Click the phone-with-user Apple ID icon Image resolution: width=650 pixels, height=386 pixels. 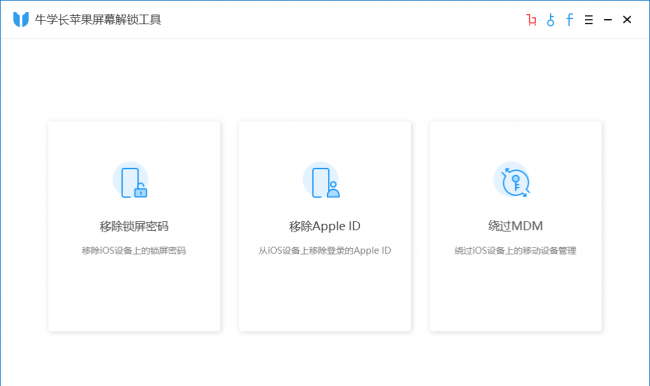point(321,180)
